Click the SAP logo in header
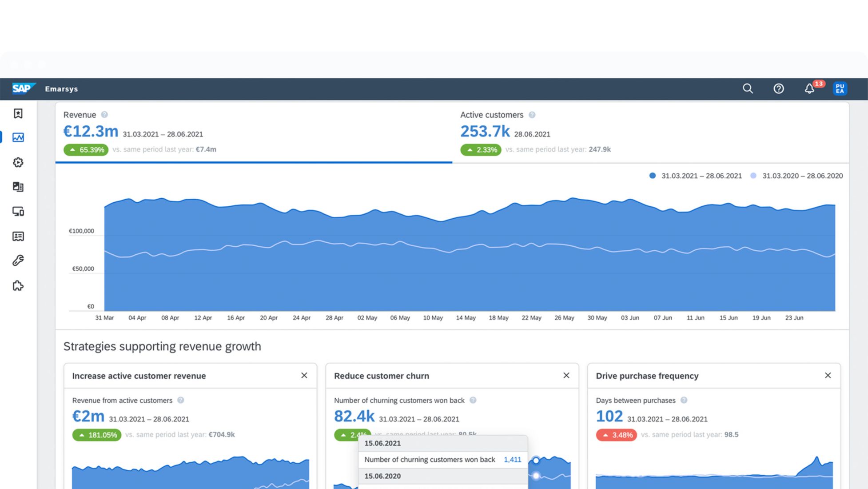 22,88
